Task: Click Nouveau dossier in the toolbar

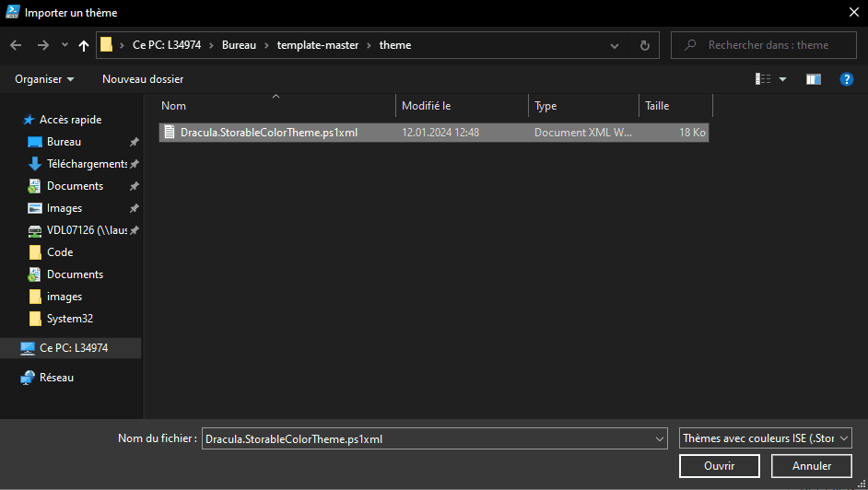Action: tap(143, 79)
